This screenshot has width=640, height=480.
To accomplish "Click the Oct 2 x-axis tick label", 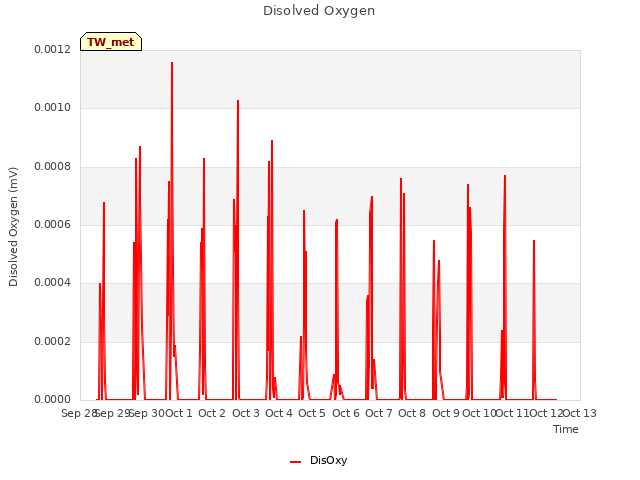I will [212, 413].
